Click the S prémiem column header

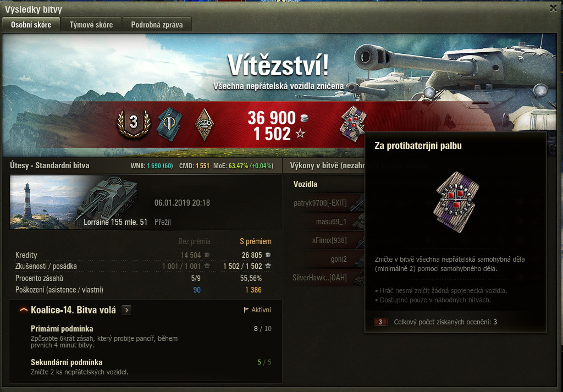point(256,241)
